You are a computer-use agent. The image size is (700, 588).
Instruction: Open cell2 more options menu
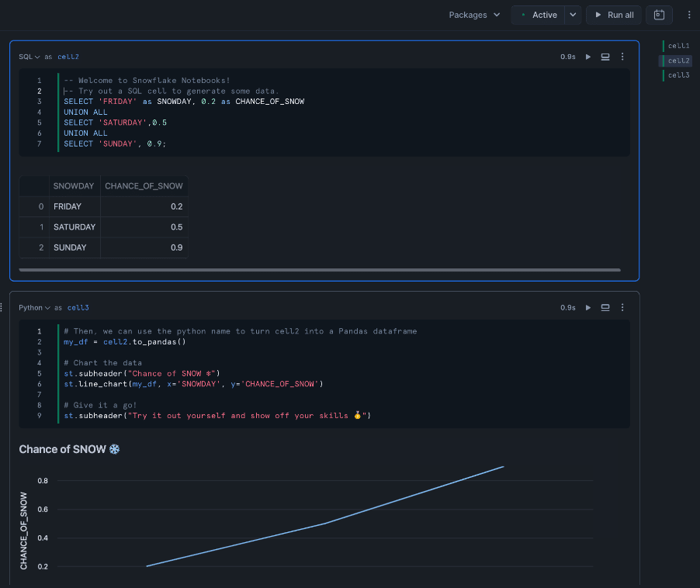pyautogui.click(x=622, y=57)
